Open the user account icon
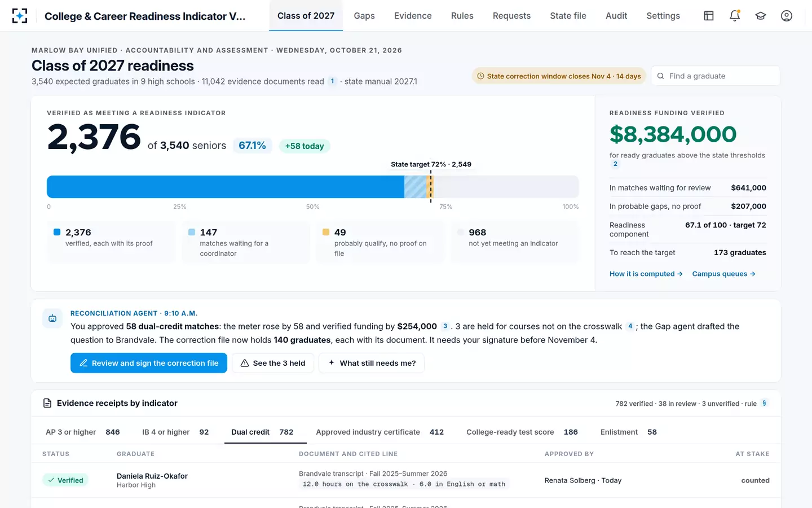812x508 pixels. tap(787, 16)
